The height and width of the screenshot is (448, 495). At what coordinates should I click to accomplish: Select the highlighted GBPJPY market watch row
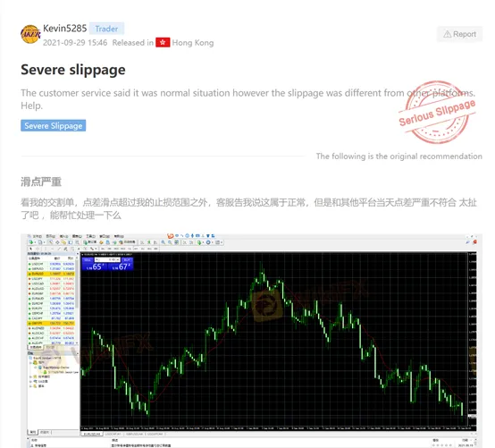(51, 324)
